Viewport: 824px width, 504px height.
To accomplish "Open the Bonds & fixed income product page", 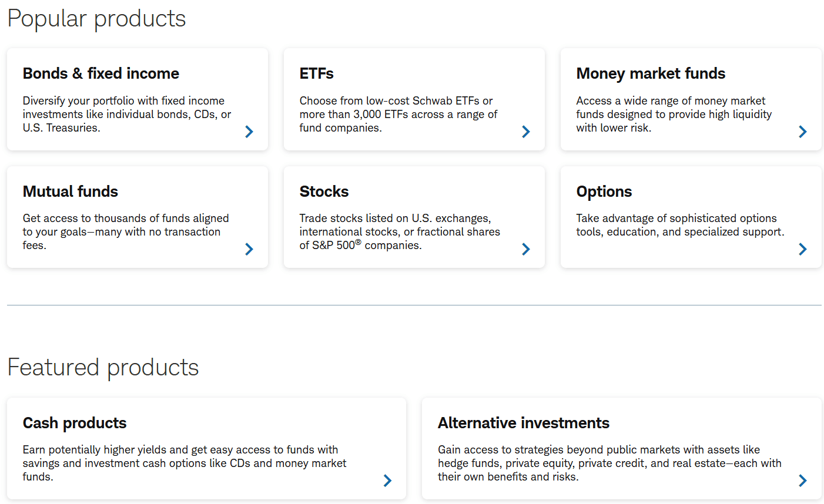I will coord(137,99).
